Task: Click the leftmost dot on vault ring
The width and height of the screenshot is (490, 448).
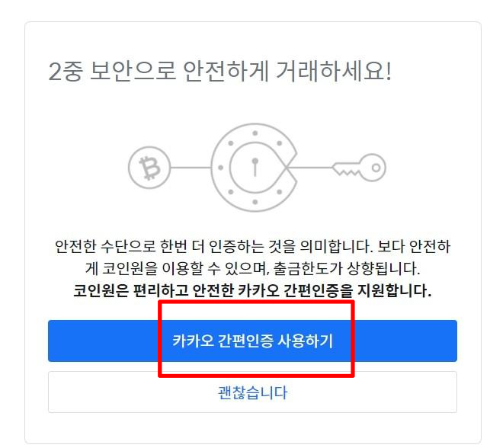Action: (x=221, y=168)
